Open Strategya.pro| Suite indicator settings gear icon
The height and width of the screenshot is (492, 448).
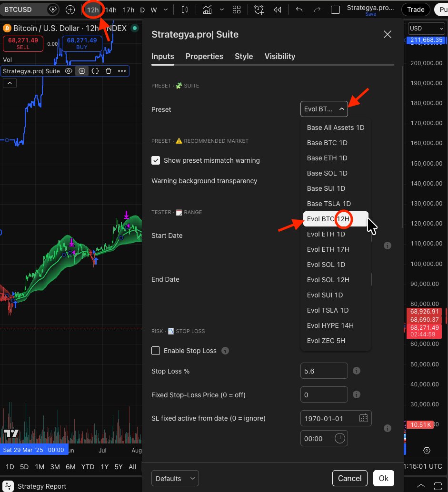(81, 71)
